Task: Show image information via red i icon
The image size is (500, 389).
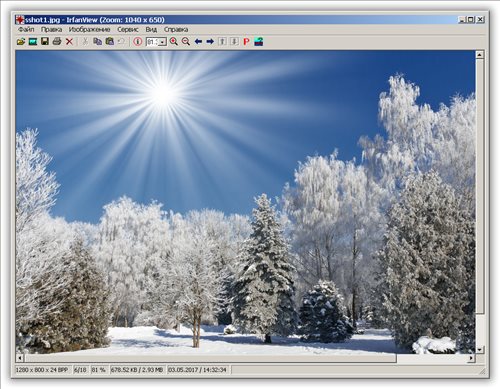Action: click(138, 41)
